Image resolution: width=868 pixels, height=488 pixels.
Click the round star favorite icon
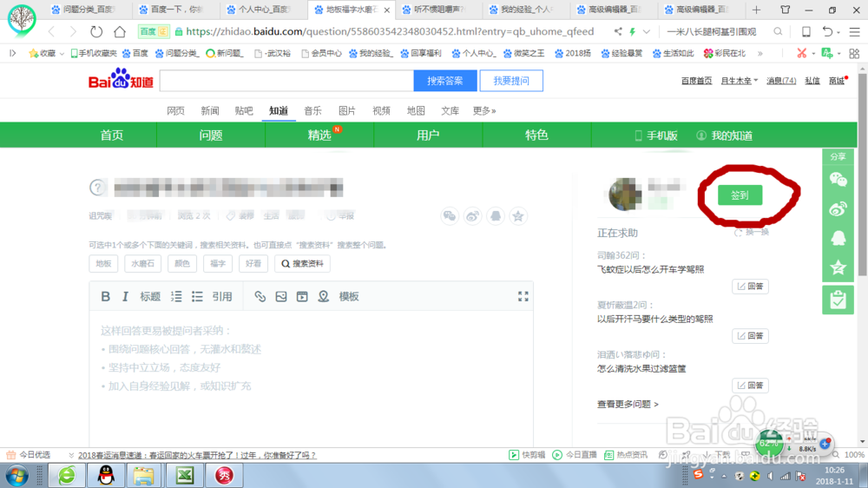518,216
